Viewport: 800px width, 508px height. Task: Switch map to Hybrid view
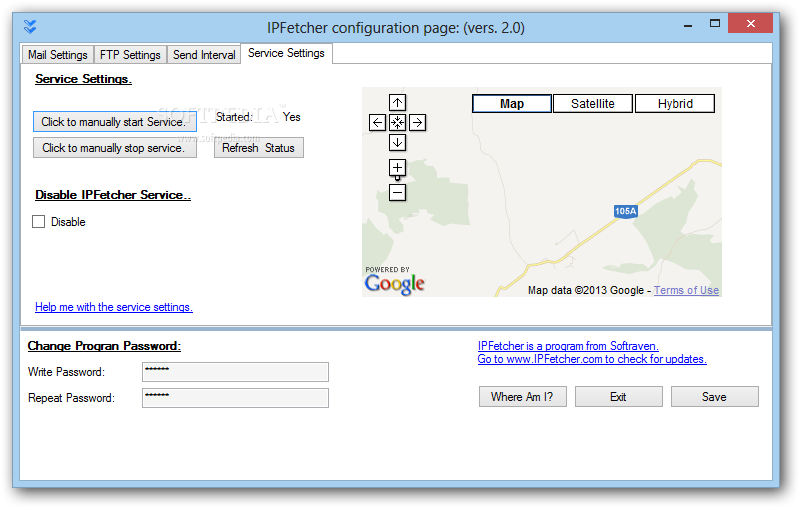[x=674, y=104]
